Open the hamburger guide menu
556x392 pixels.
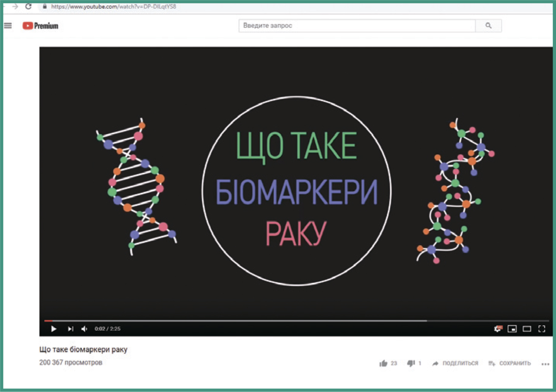(8, 26)
